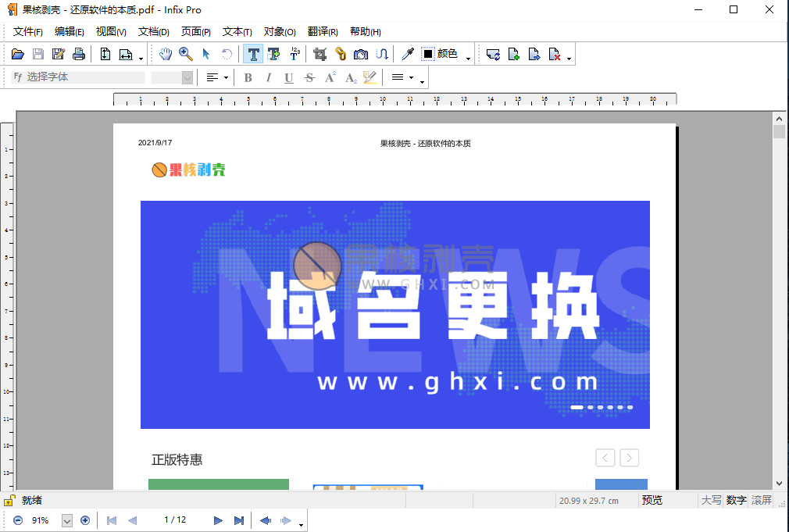Screen dimensions: 789x532
Task: Click the Print document icon
Action: click(78, 54)
